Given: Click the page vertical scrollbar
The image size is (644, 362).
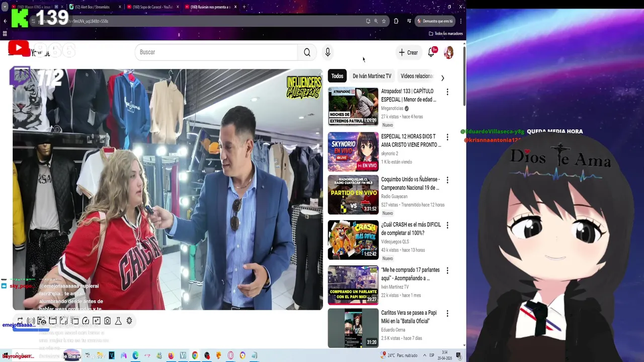Looking at the screenshot, I should [x=464, y=75].
